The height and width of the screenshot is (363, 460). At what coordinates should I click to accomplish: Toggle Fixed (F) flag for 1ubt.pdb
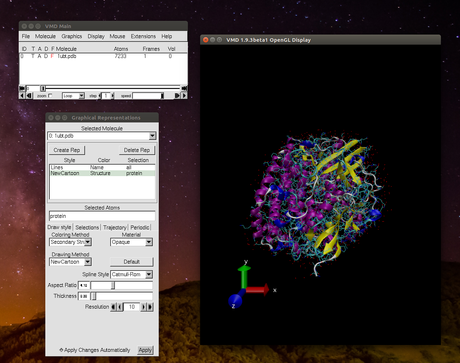(52, 56)
